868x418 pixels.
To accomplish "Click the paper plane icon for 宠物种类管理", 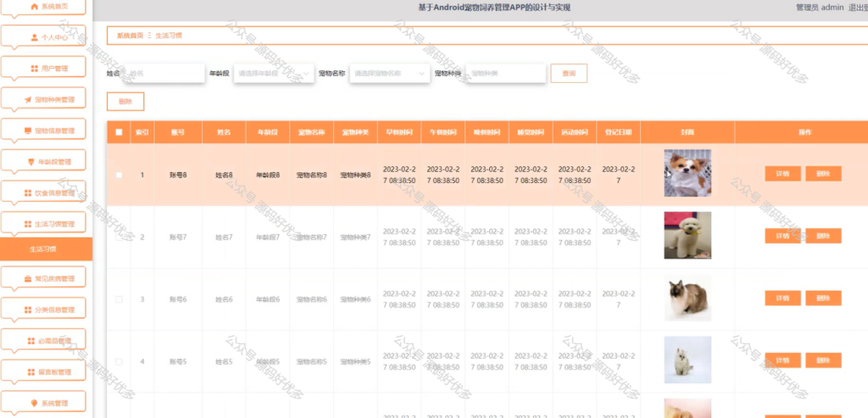I will 28,100.
